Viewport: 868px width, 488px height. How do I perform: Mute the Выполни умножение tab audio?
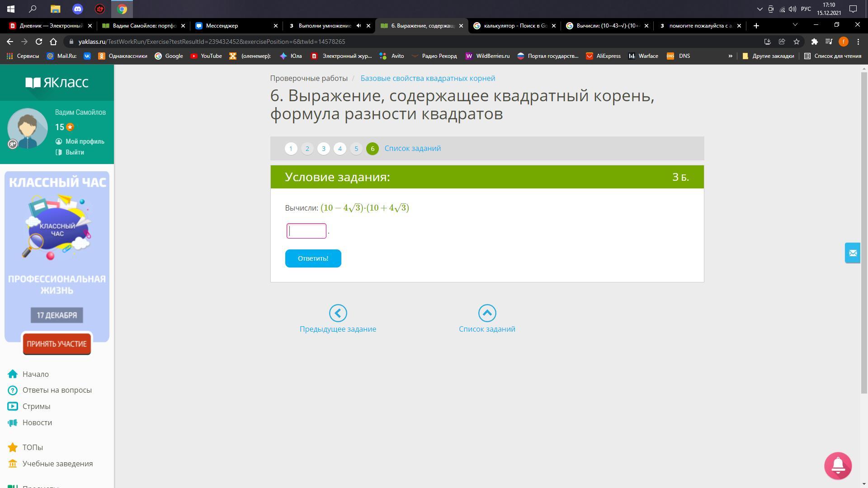[x=359, y=26]
